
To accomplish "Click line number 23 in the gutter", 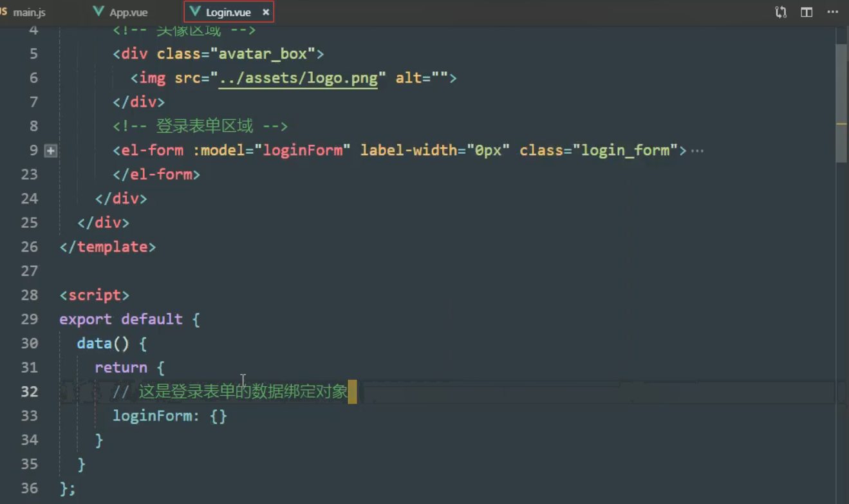I will [29, 174].
